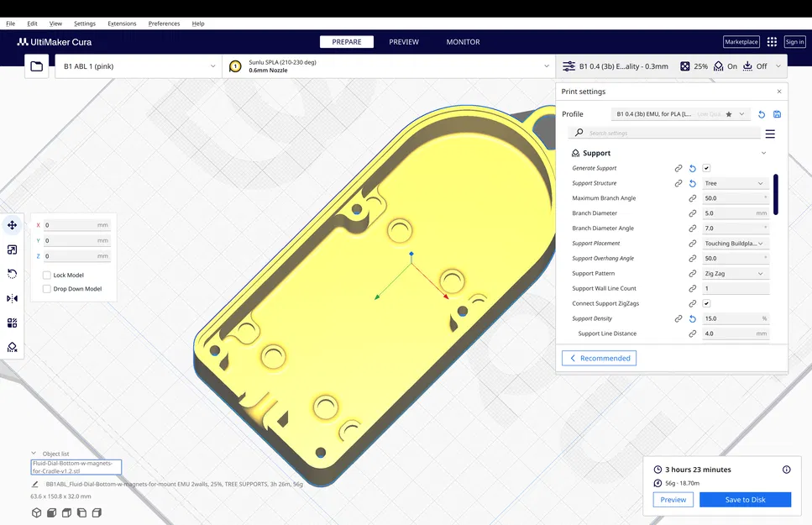Select the Mirror tool
The height and width of the screenshot is (525, 812).
(13, 298)
